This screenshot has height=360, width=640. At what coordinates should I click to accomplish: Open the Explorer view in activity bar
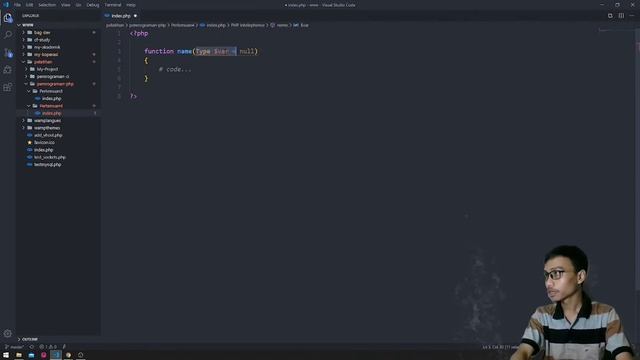click(x=8, y=18)
